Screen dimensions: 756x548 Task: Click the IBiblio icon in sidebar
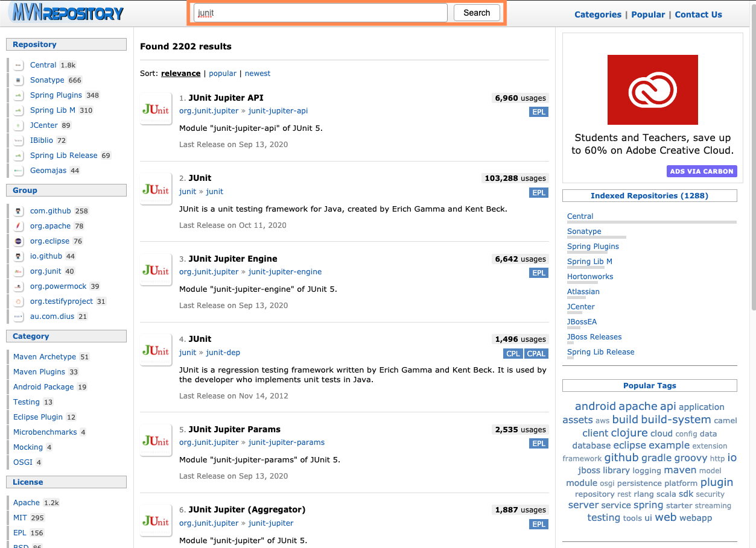click(18, 140)
